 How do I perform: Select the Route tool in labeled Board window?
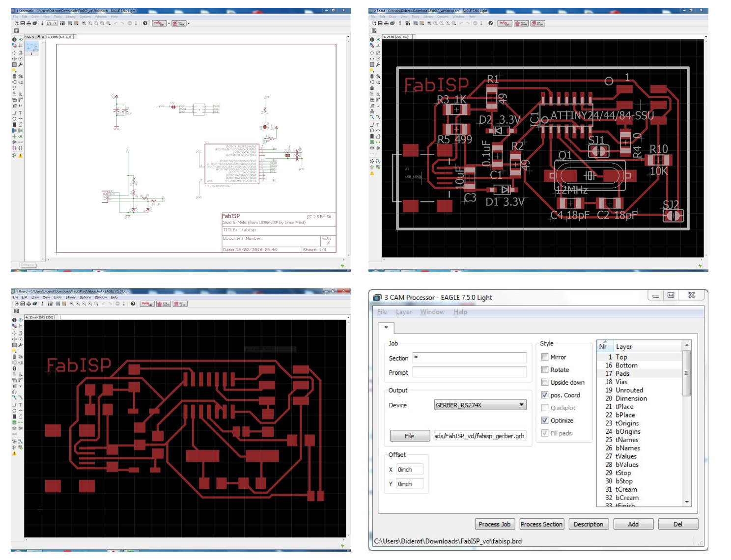click(372, 117)
